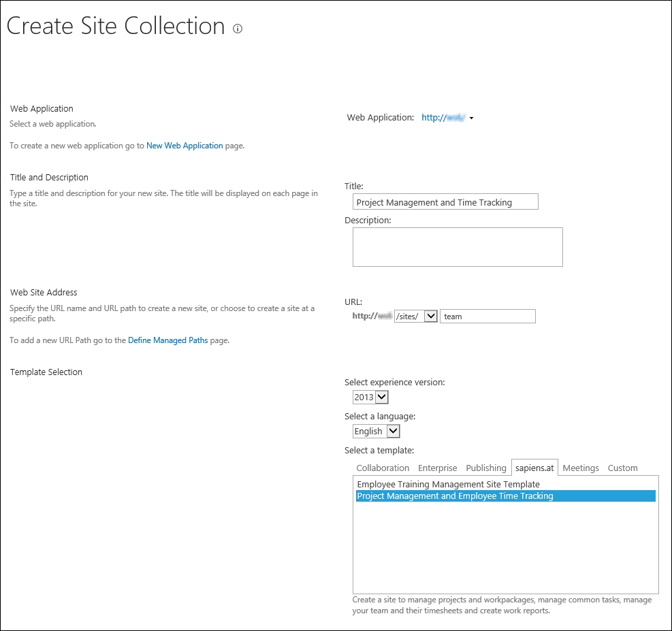Click the Web Application http:// URL link
The image size is (672, 631).
coord(443,117)
